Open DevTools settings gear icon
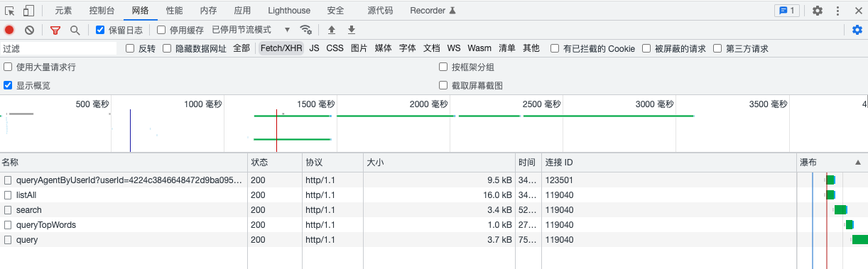 pos(818,11)
